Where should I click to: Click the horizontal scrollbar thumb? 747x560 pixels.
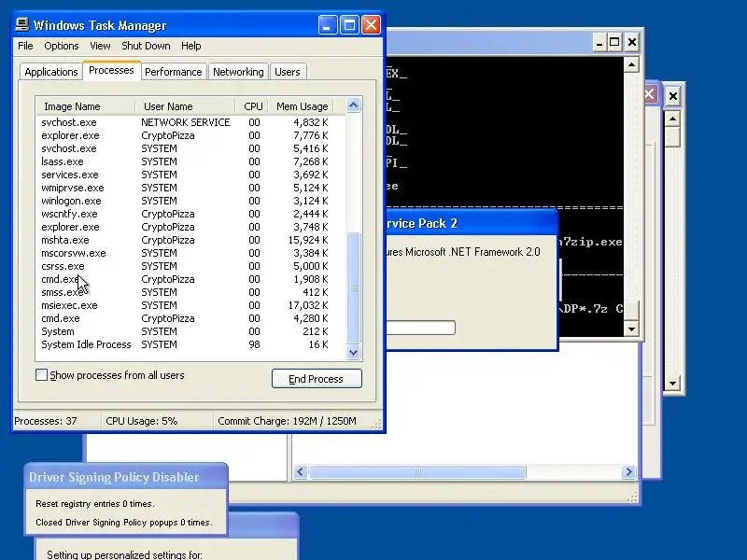click(x=417, y=472)
